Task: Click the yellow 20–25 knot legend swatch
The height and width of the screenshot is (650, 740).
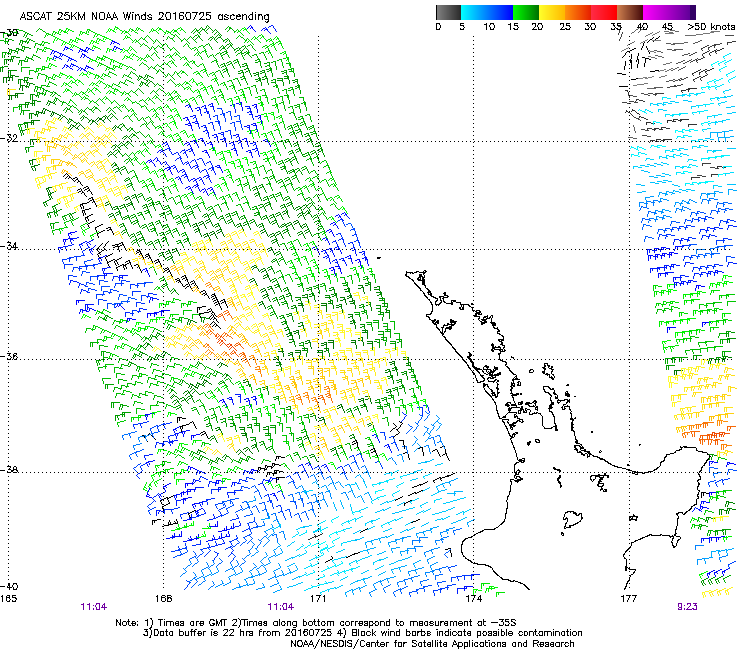Action: (552, 12)
